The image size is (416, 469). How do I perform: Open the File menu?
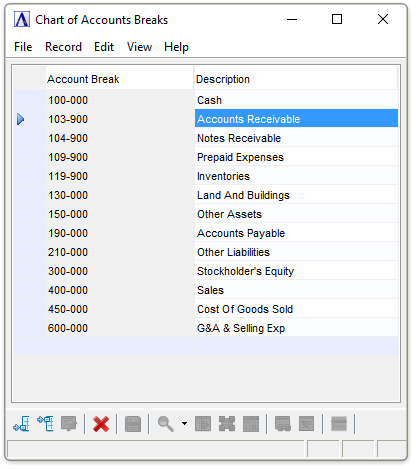[x=23, y=47]
